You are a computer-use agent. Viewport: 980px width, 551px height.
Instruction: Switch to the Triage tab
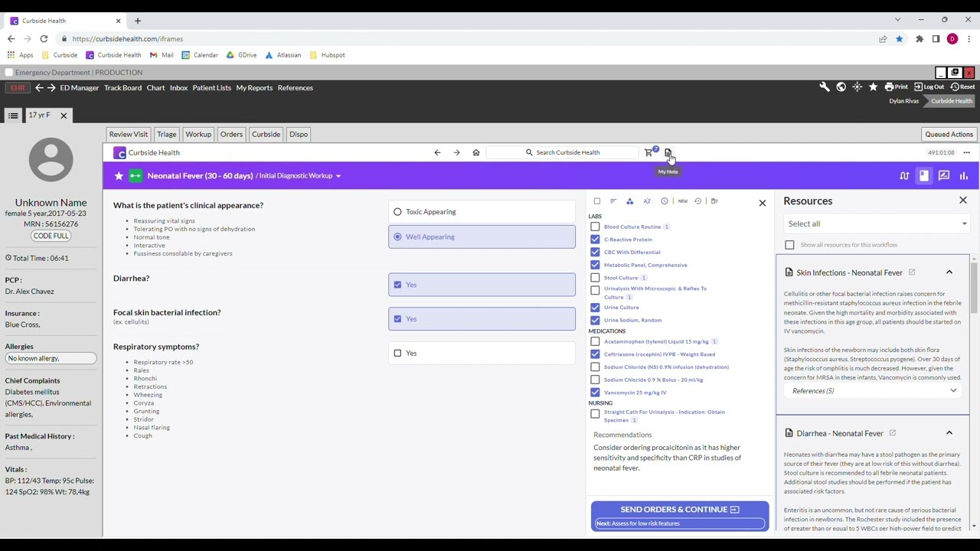pos(167,135)
